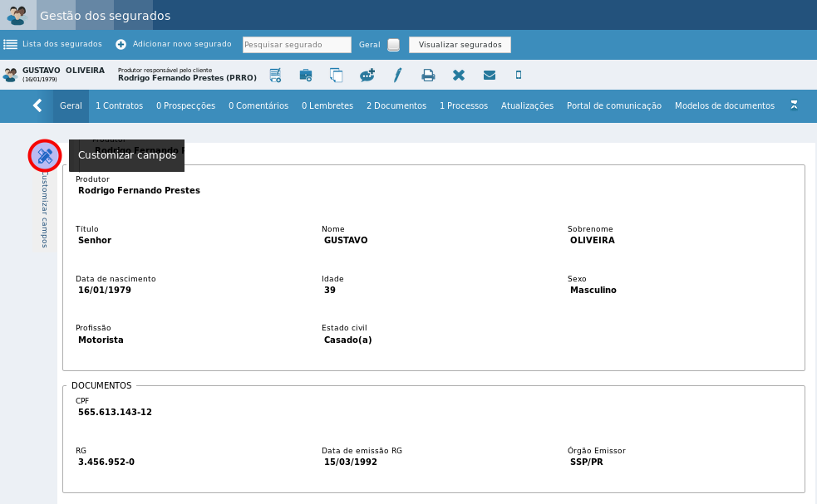Image resolution: width=817 pixels, height=504 pixels.
Task: Click the add contract document icon
Action: (276, 75)
